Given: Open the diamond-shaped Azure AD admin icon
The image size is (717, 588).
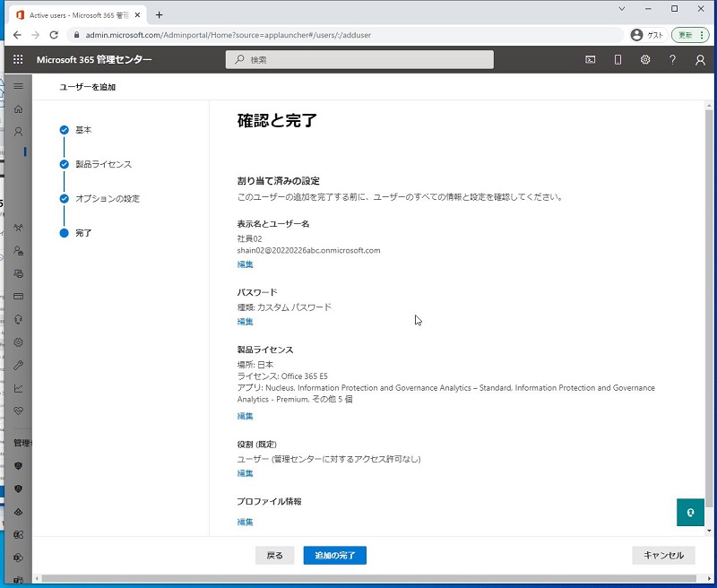Looking at the screenshot, I should pyautogui.click(x=18, y=512).
